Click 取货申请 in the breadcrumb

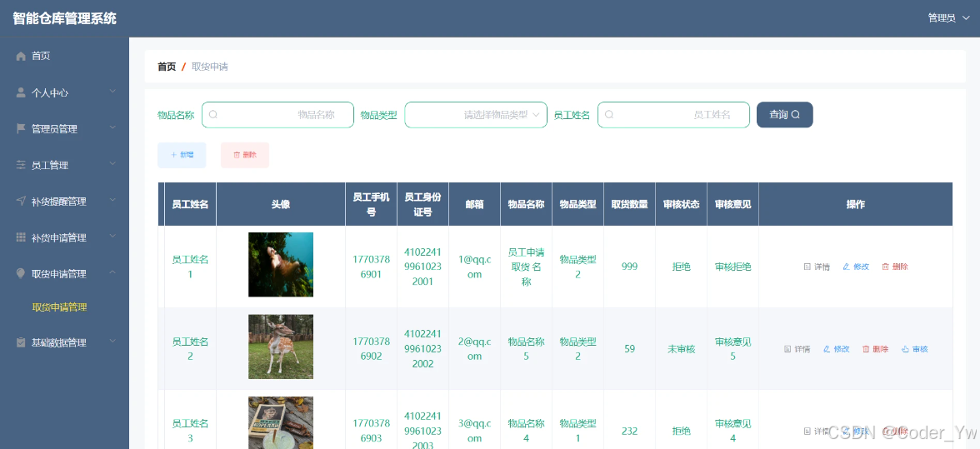click(209, 67)
